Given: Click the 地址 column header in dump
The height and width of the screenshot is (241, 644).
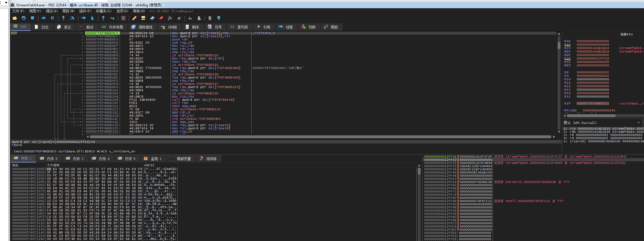Looking at the screenshot, I should [x=15, y=165].
